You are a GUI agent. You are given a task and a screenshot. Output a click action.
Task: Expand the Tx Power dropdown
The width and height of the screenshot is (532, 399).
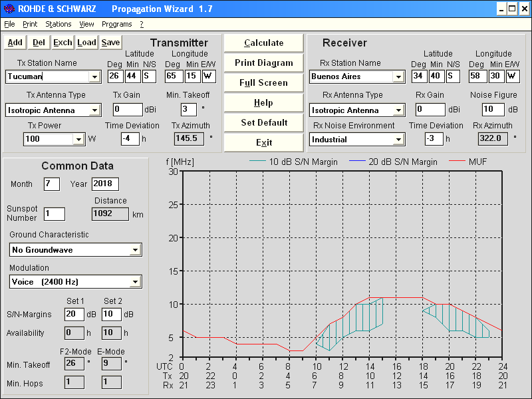pyautogui.click(x=78, y=139)
